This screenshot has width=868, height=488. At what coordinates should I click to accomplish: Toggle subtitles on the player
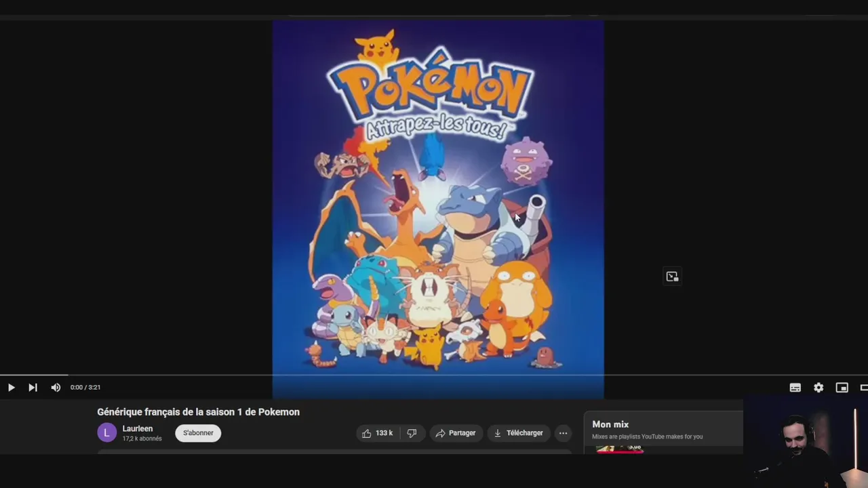(x=795, y=388)
